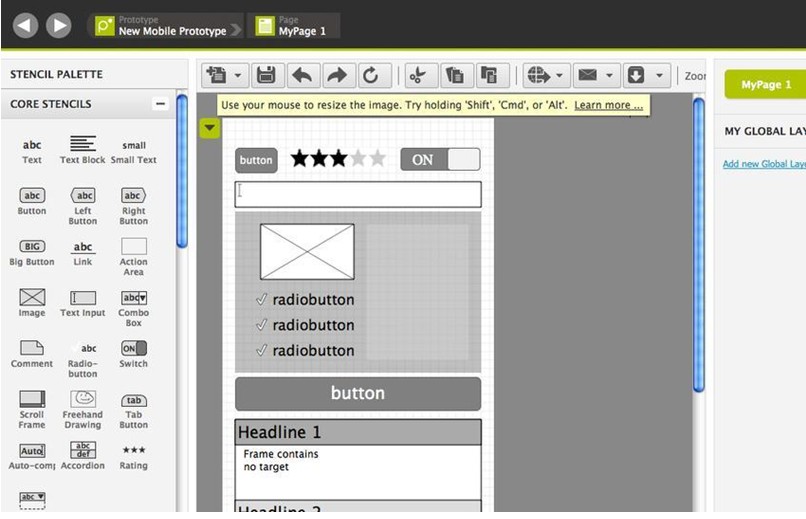Click the Cut scissors icon
The height and width of the screenshot is (519, 806).
click(x=418, y=75)
